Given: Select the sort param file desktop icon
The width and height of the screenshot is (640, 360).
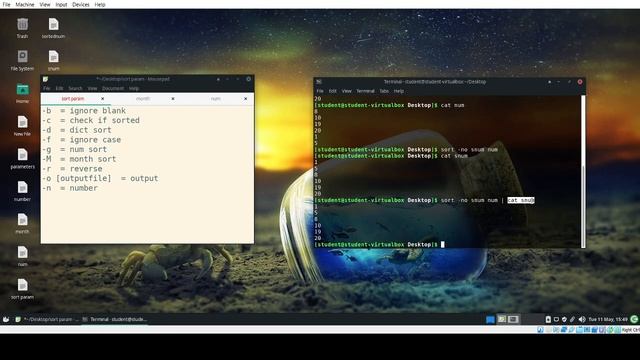Looking at the screenshot, I should (x=22, y=289).
